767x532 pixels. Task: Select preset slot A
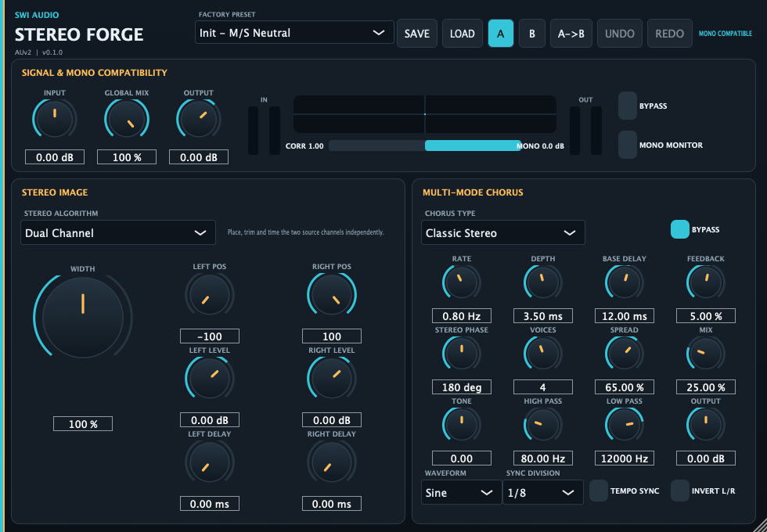(x=501, y=33)
